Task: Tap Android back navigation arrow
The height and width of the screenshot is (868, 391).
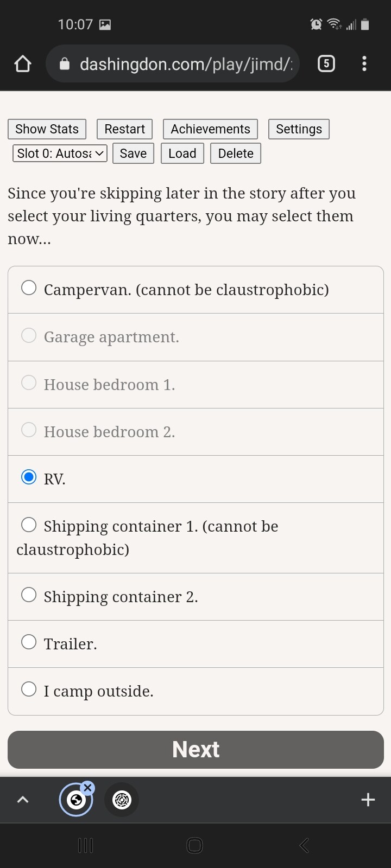Action: coord(305,845)
